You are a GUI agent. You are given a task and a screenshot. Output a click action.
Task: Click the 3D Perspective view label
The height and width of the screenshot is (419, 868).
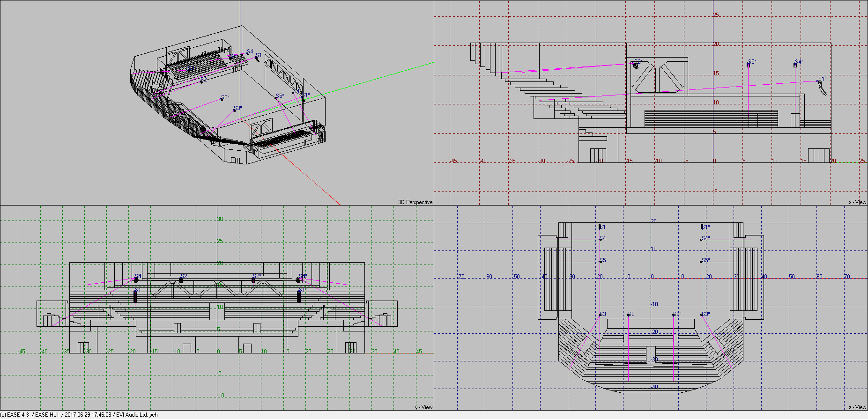click(415, 202)
